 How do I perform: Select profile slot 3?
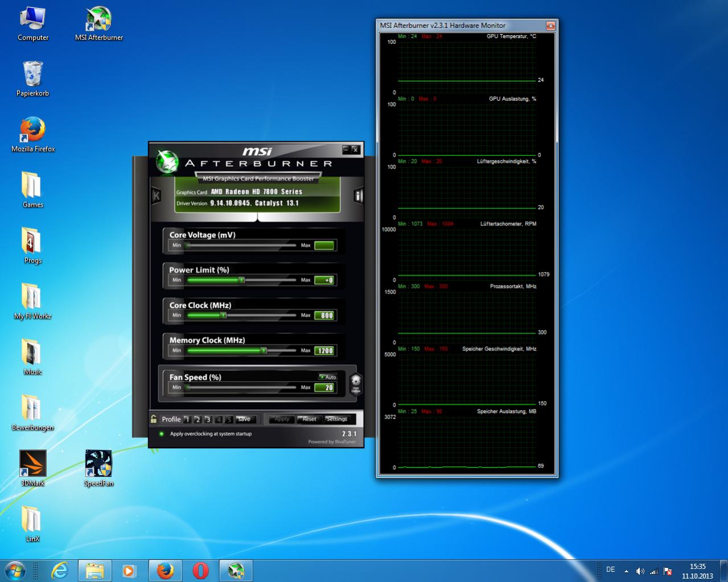pos(208,419)
